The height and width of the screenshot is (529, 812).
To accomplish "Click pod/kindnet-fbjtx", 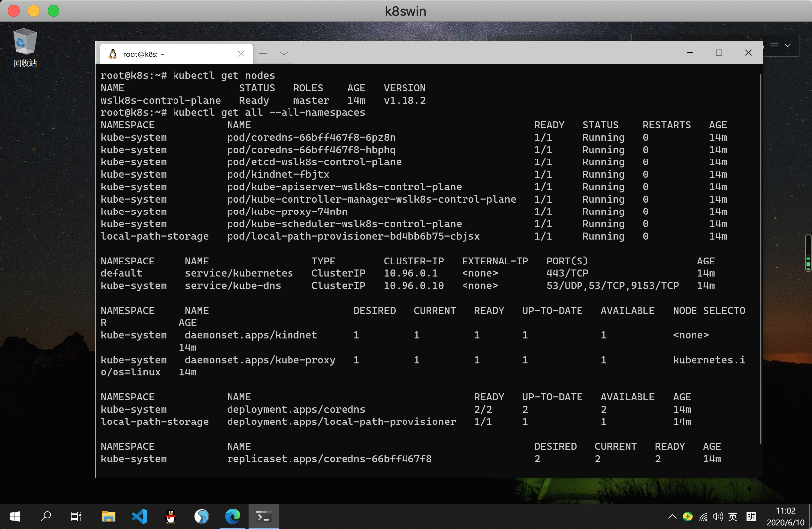I will pos(278,174).
